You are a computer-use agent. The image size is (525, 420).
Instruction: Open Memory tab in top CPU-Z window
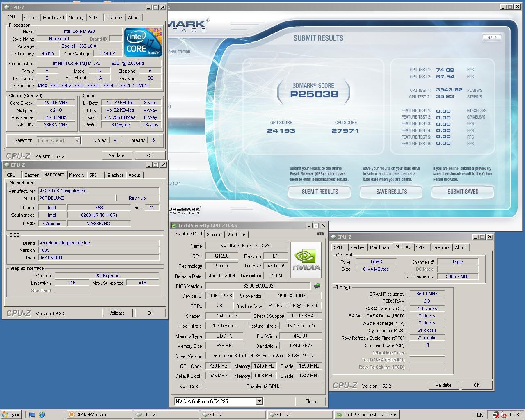[76, 18]
